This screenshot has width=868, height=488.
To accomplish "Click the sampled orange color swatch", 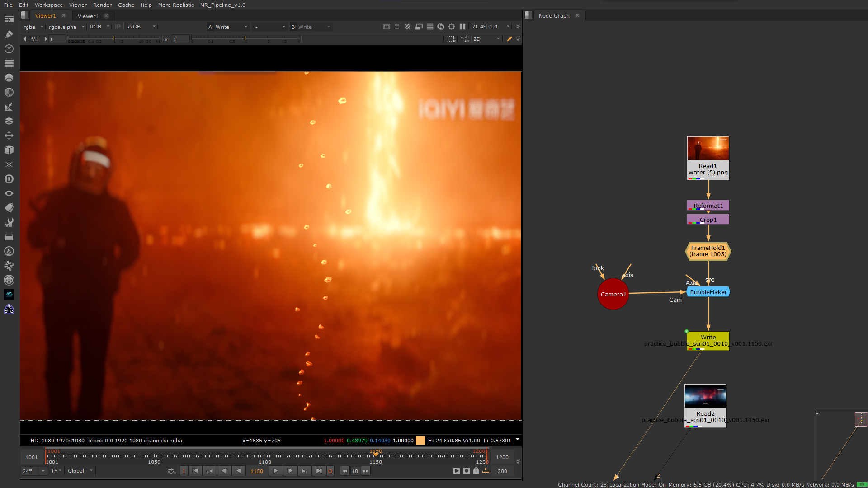I will pyautogui.click(x=420, y=441).
